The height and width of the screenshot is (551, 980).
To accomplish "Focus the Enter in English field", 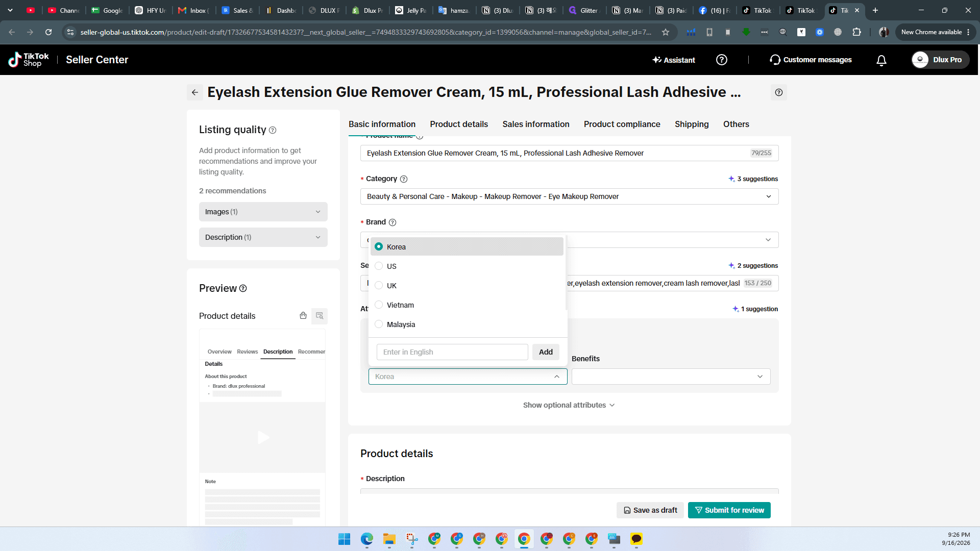I will pos(452,352).
